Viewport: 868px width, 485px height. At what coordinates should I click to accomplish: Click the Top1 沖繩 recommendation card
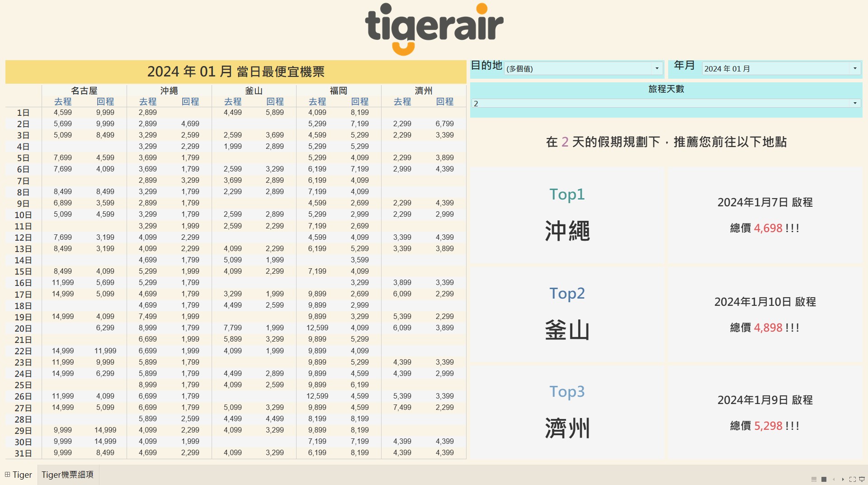pyautogui.click(x=567, y=215)
